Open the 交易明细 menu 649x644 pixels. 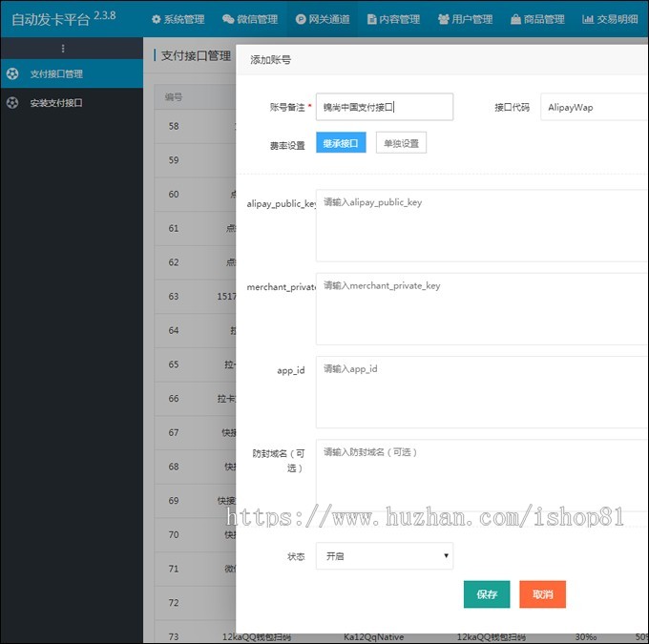610,19
